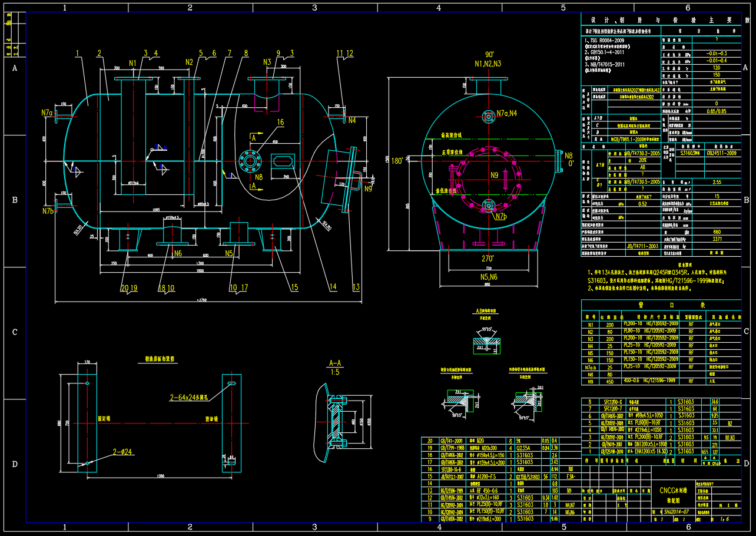Select part callout number 13

356,287
